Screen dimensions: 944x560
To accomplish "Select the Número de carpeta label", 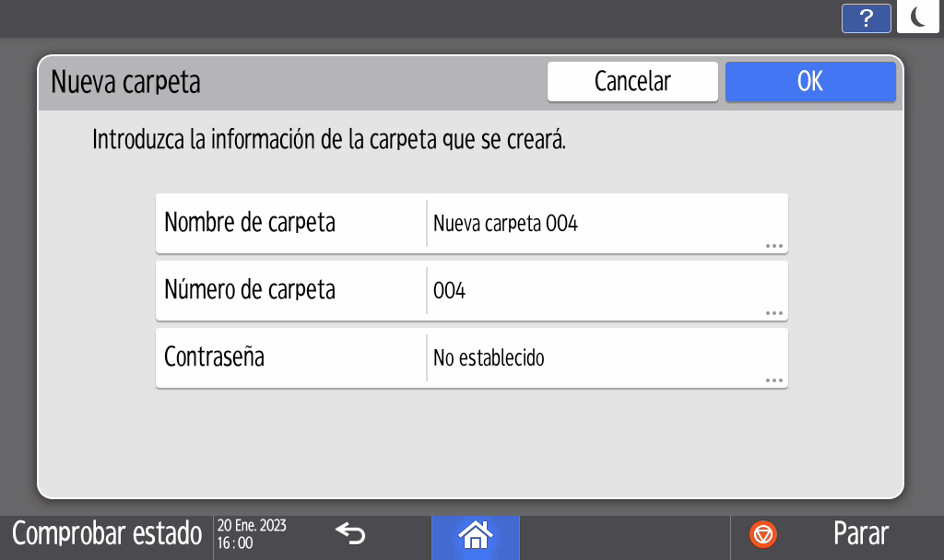I will tap(250, 290).
